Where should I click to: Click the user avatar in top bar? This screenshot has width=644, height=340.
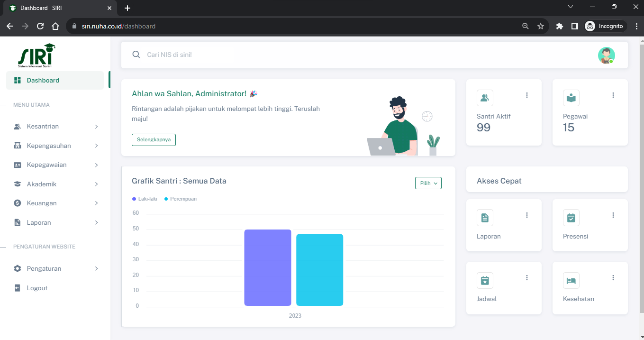[606, 55]
